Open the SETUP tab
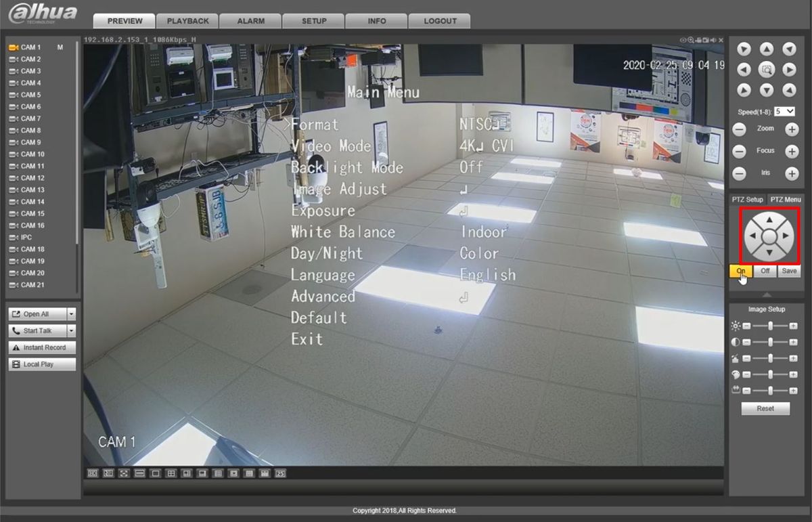Viewport: 812px width, 522px height. [314, 21]
